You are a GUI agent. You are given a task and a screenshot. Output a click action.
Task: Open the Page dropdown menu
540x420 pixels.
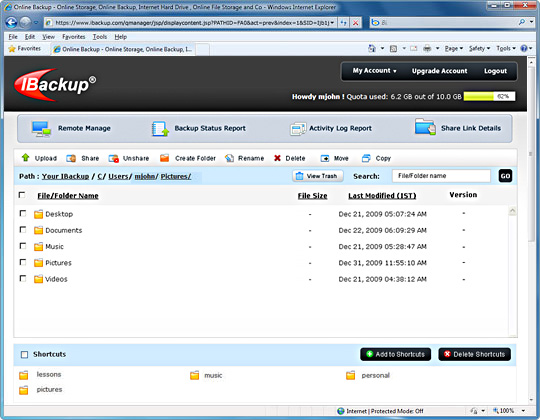pos(454,49)
